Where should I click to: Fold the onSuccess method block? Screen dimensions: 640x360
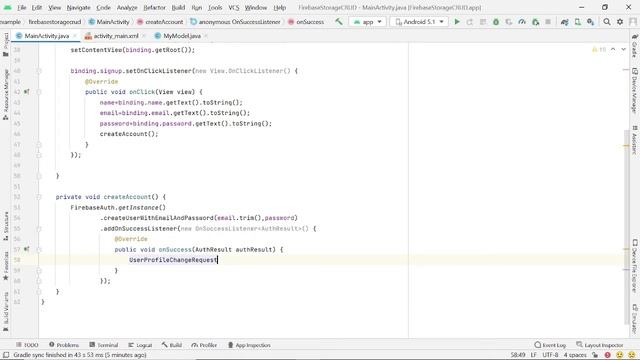pyautogui.click(x=39, y=249)
